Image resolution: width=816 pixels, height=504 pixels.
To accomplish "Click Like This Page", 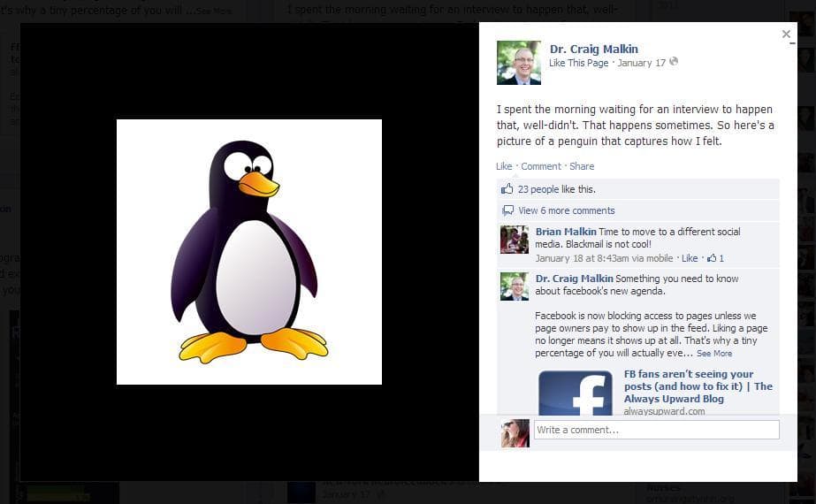I will (578, 63).
